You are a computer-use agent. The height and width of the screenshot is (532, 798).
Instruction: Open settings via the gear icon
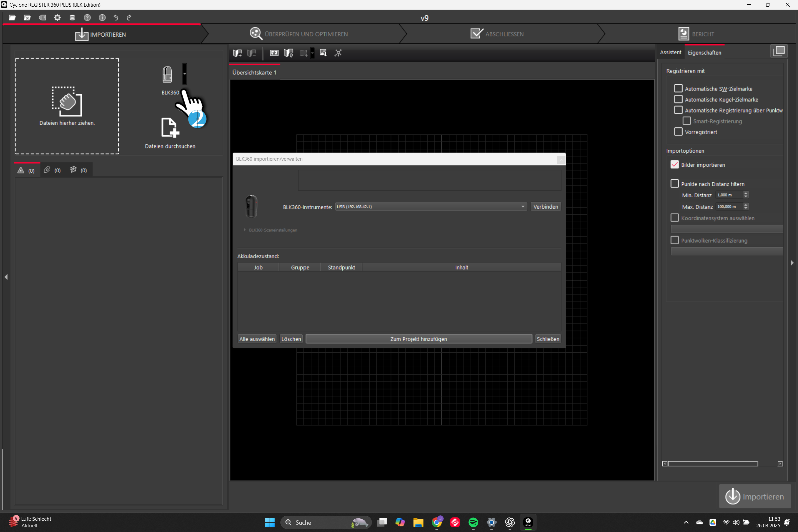point(57,18)
